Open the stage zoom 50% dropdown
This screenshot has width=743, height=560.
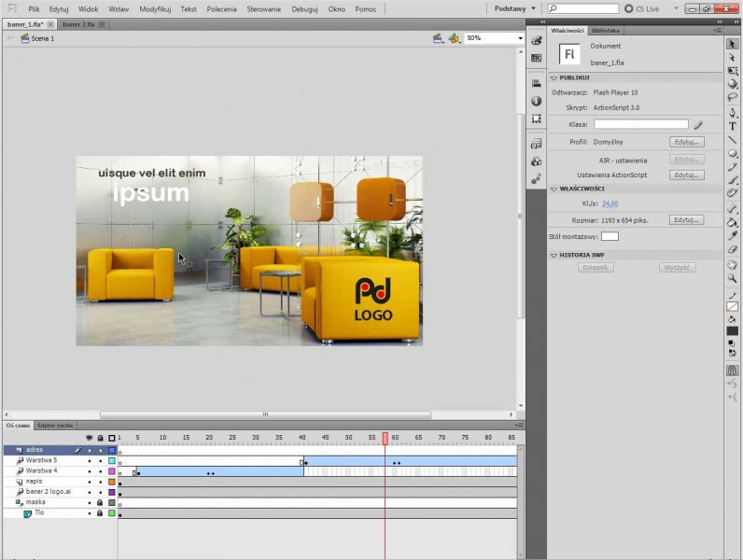click(x=519, y=38)
